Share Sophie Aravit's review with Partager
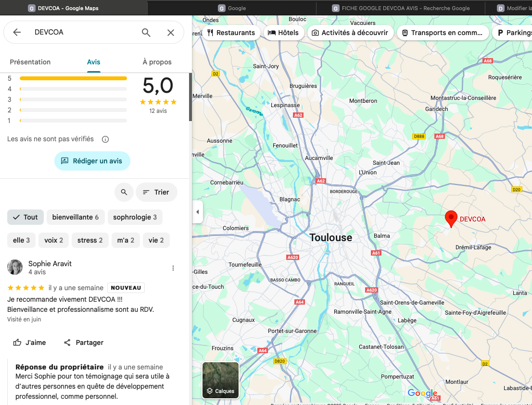This screenshot has height=405, width=532. 84,343
